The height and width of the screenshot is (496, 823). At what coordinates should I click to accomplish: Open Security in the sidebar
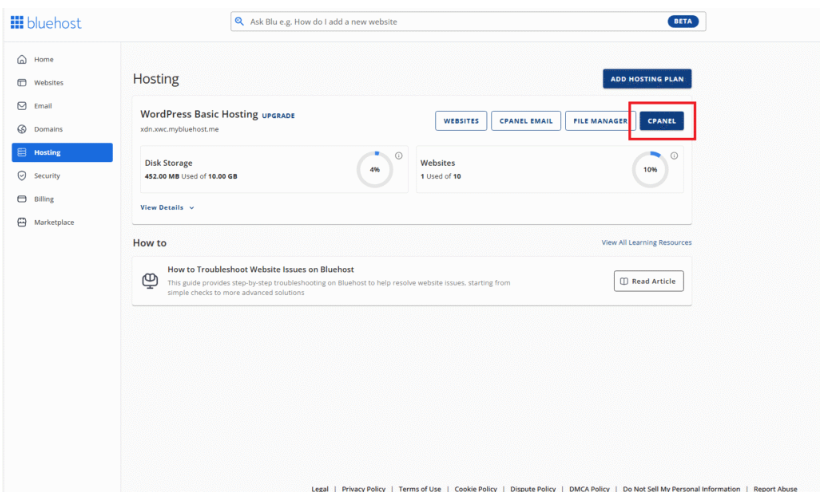[x=62, y=175]
